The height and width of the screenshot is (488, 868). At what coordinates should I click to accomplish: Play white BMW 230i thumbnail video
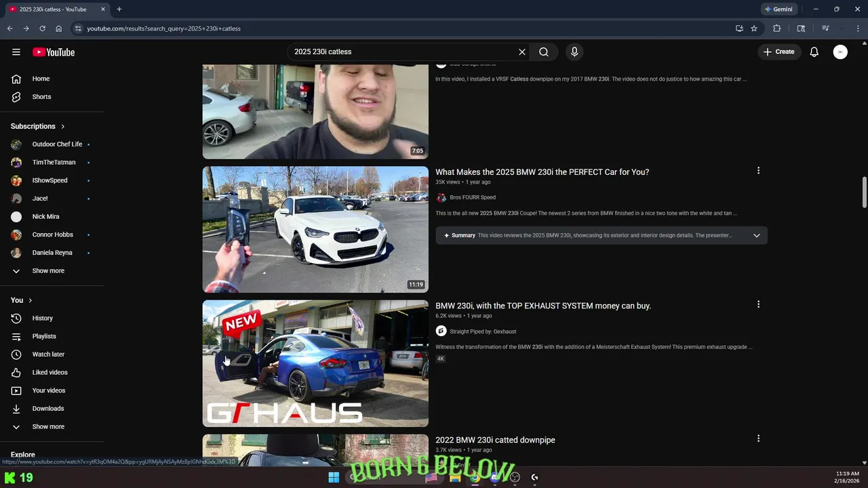point(315,230)
